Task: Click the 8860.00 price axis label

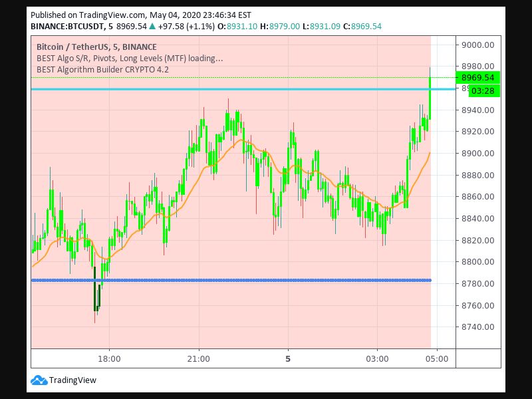Action: click(x=477, y=196)
